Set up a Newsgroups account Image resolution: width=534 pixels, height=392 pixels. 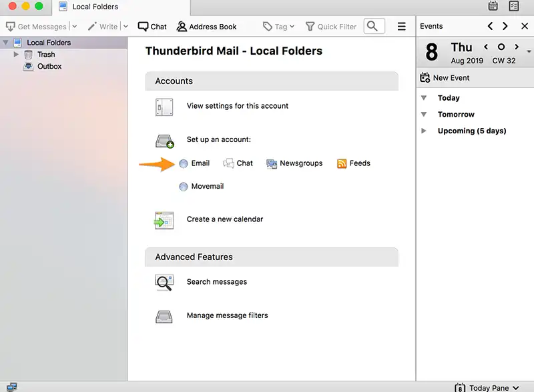pyautogui.click(x=301, y=163)
